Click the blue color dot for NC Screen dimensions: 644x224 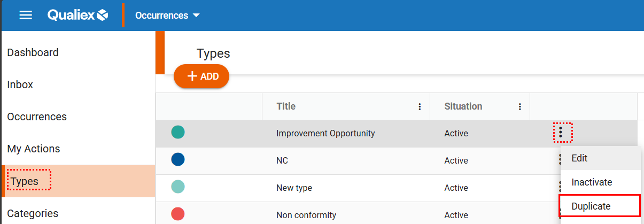click(x=178, y=160)
